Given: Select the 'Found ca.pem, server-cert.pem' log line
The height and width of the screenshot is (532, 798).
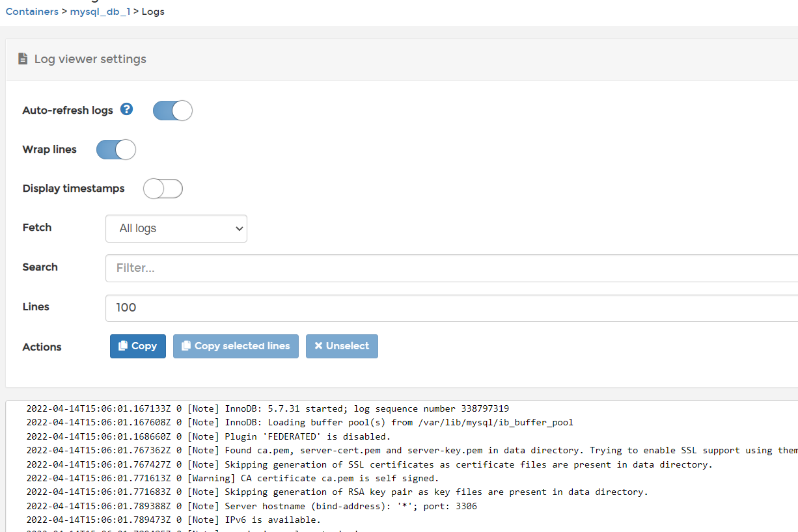Looking at the screenshot, I should [x=412, y=450].
